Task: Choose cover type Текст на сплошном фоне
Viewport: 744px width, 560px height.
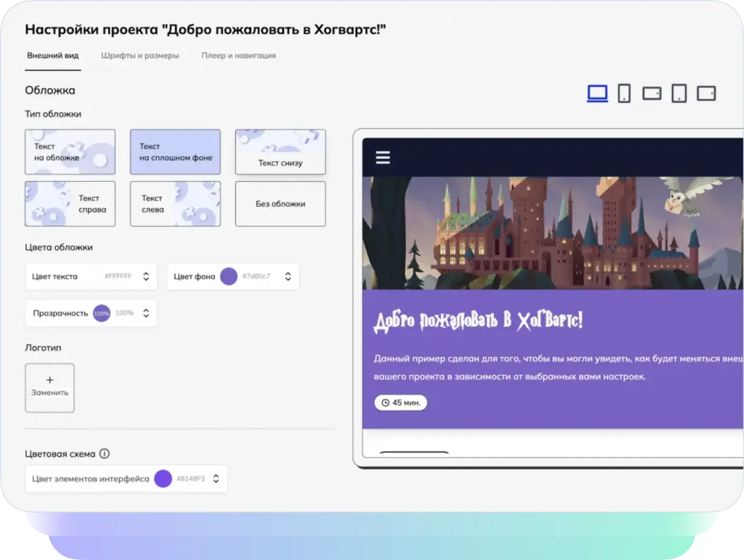Action: [175, 152]
